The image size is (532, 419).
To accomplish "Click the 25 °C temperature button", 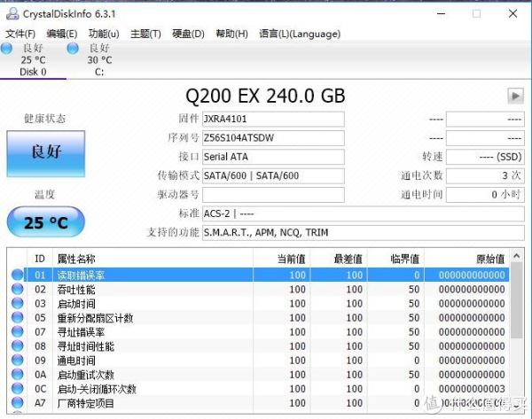I will pos(45,222).
